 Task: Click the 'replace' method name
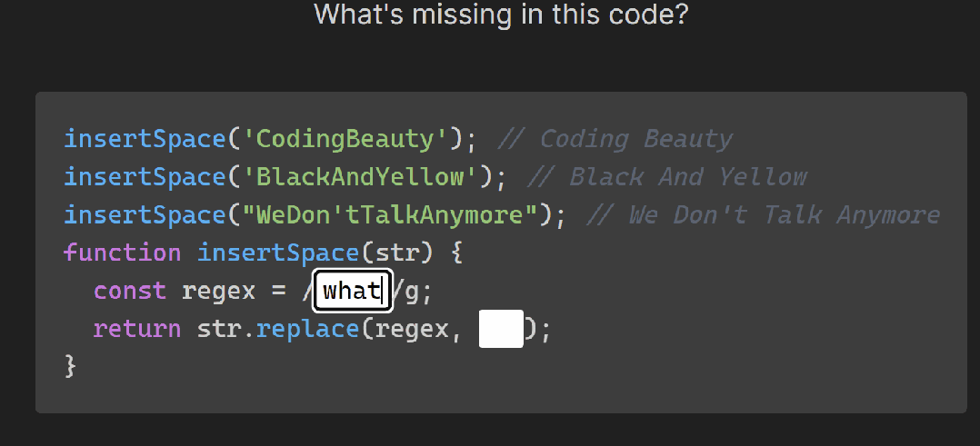click(x=308, y=328)
